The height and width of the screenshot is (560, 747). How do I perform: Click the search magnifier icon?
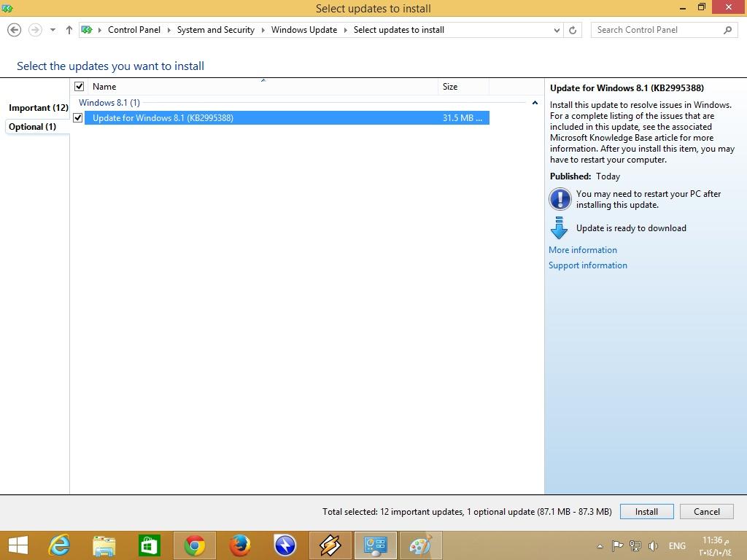click(x=727, y=30)
